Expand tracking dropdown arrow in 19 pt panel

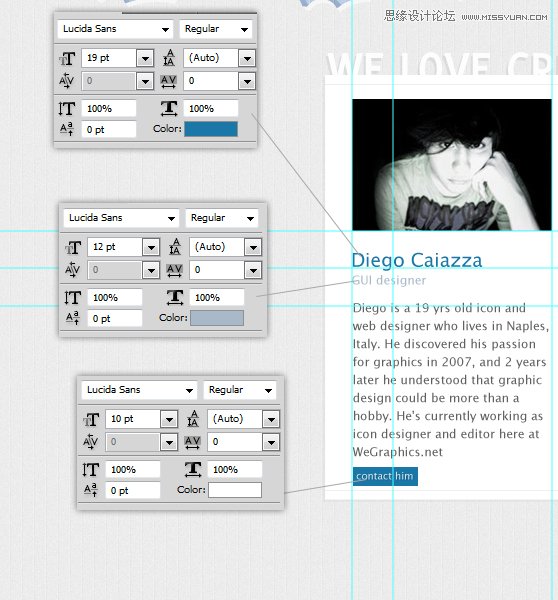[247, 81]
